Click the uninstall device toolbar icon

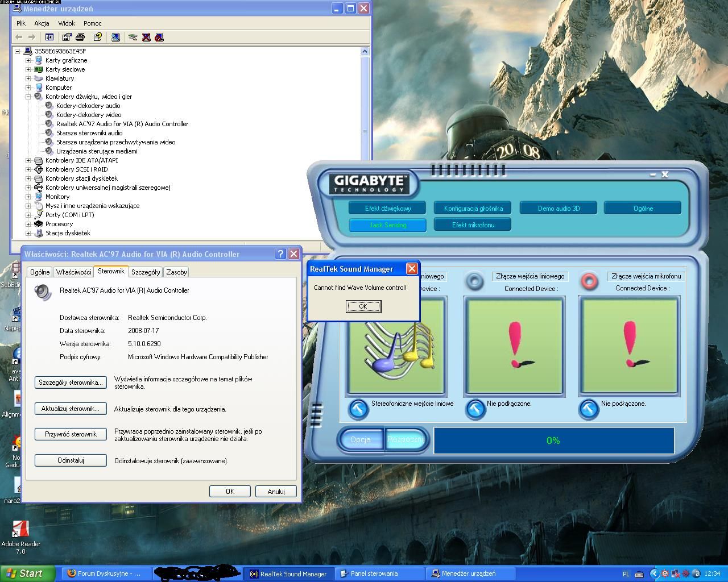click(159, 37)
